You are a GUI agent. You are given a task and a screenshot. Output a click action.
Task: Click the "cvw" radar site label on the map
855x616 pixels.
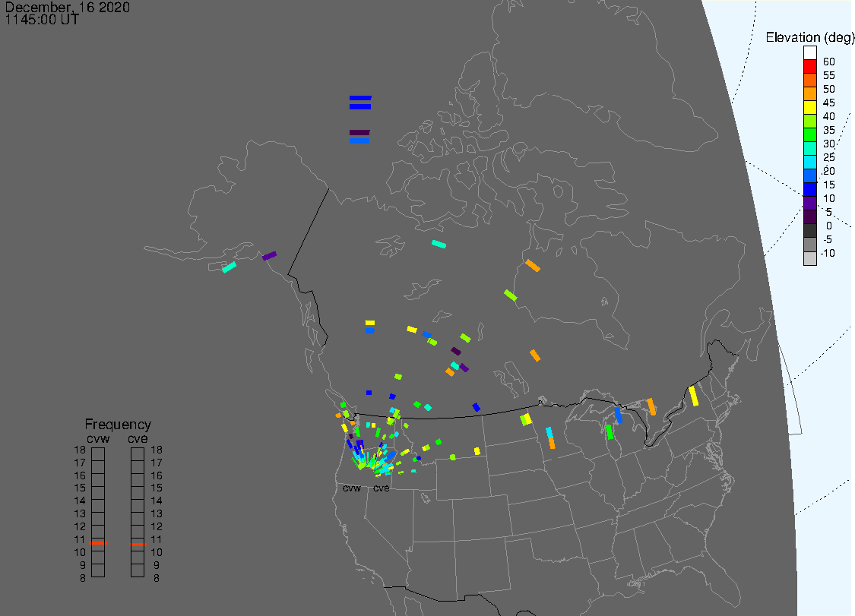(352, 488)
